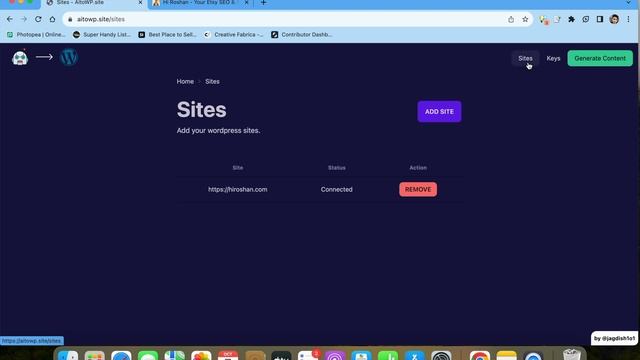Image resolution: width=640 pixels, height=360 pixels.
Task: Toggle the browser side panel icon
Action: tap(600, 19)
